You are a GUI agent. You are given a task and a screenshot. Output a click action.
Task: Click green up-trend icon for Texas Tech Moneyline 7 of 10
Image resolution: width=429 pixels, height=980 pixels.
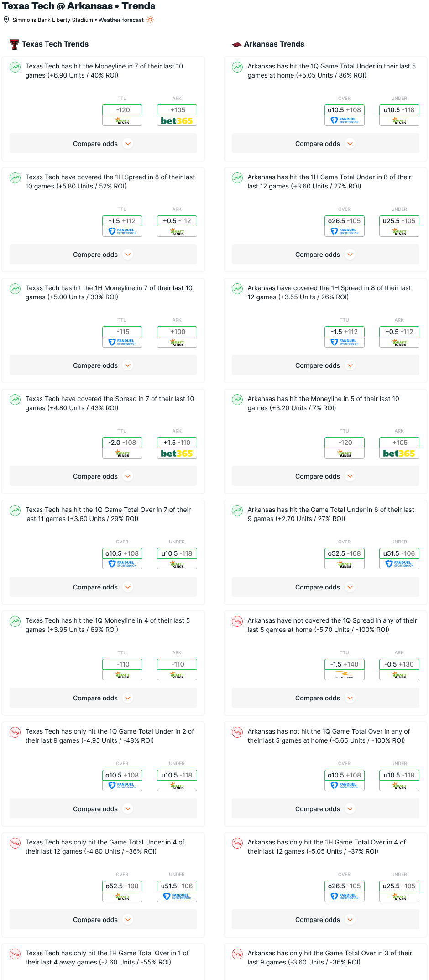click(15, 67)
